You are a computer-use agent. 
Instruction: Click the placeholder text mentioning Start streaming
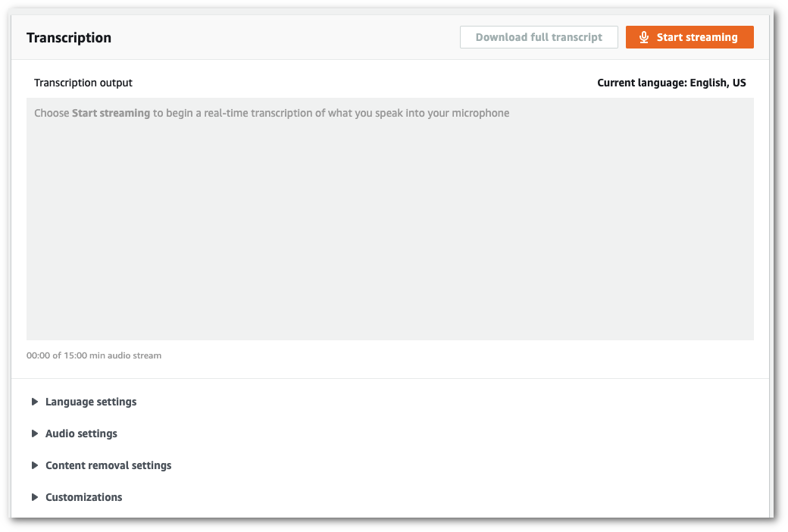(270, 112)
